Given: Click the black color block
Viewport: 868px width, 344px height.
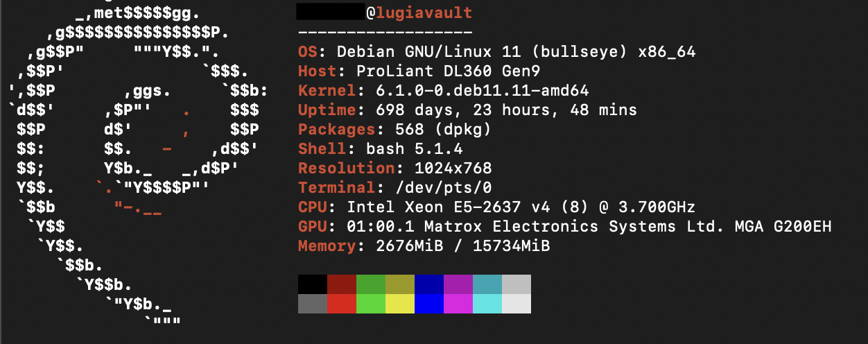Looking at the screenshot, I should 313,284.
